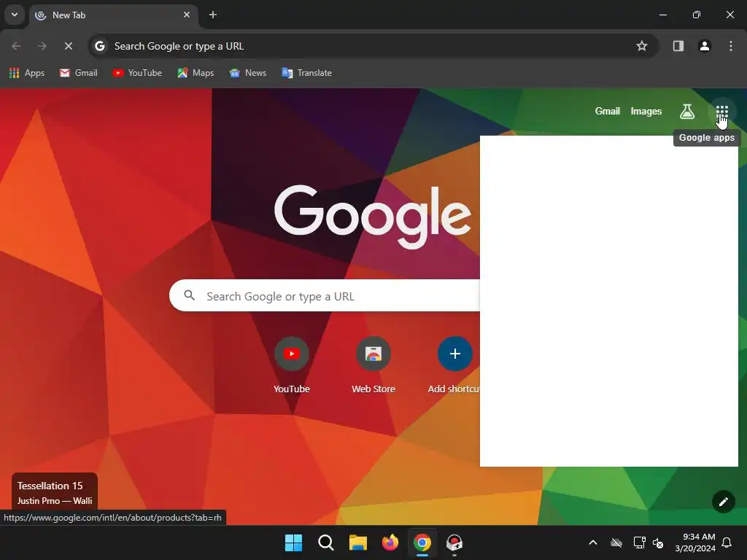Image resolution: width=747 pixels, height=560 pixels.
Task: Stop loading the page
Action: (x=68, y=46)
